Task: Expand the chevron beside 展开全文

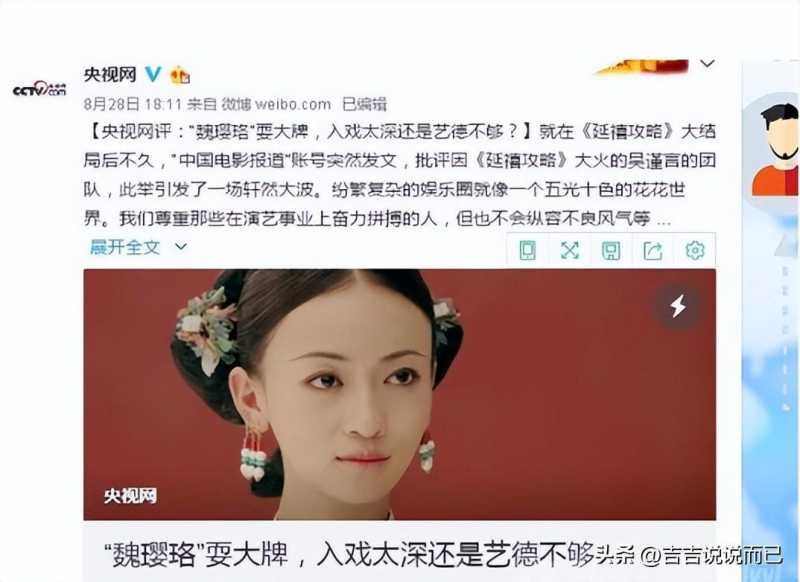Action: [181, 247]
